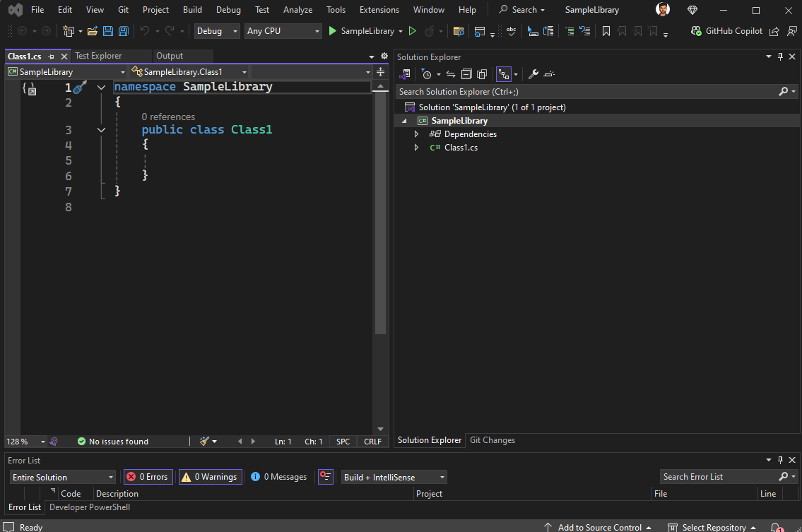Toggle the clear all filters button in Error List

pyautogui.click(x=325, y=477)
